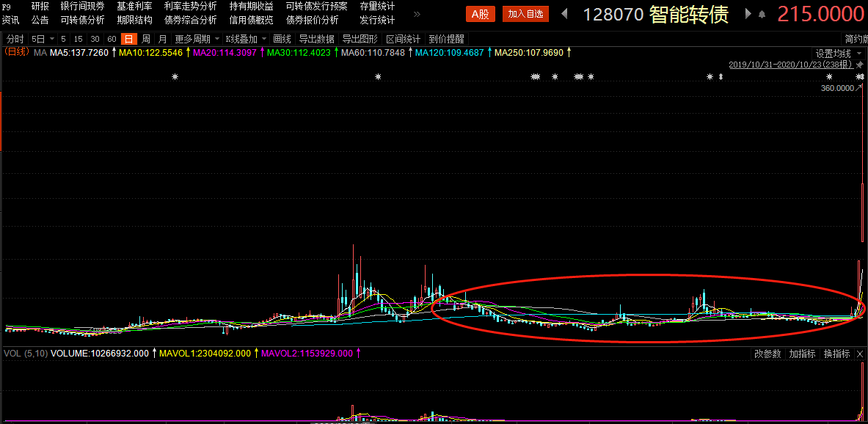Close the VOL volume indicator panel
Viewport: 868px width, 424px height.
point(860,353)
